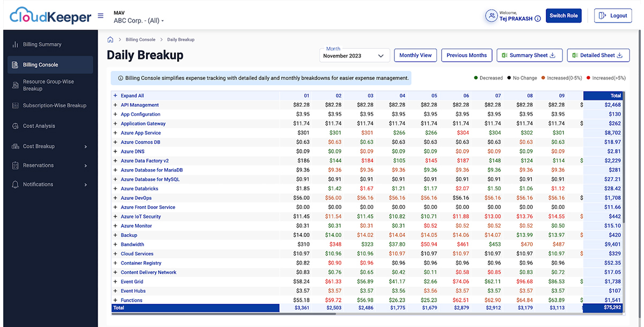Click Expand All in table header

click(132, 96)
